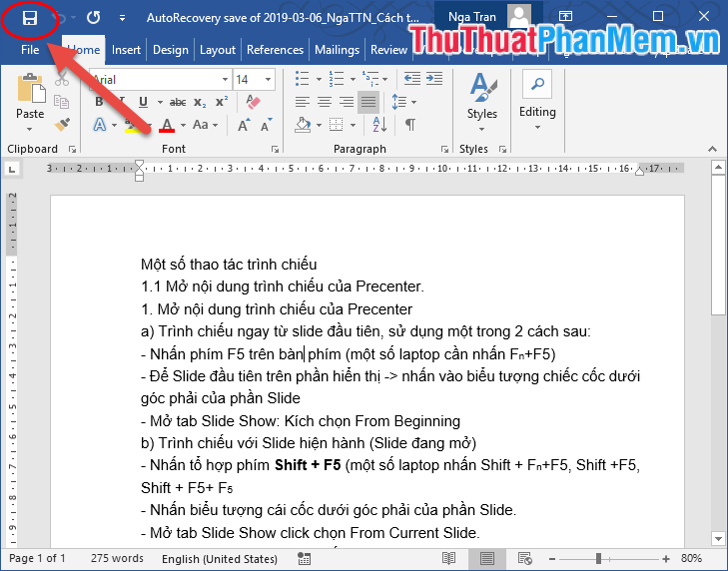Toggle Bold formatting
Image resolution: width=728 pixels, height=571 pixels.
pos(99,102)
